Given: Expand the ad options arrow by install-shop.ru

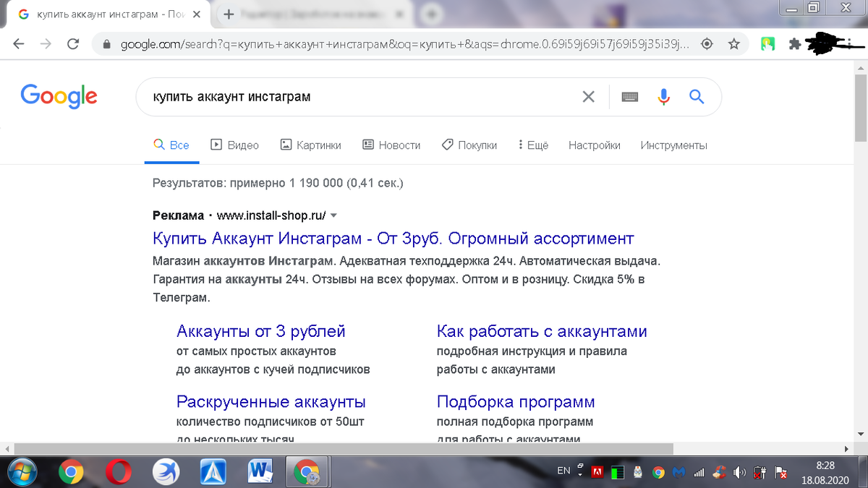Looking at the screenshot, I should coord(333,215).
